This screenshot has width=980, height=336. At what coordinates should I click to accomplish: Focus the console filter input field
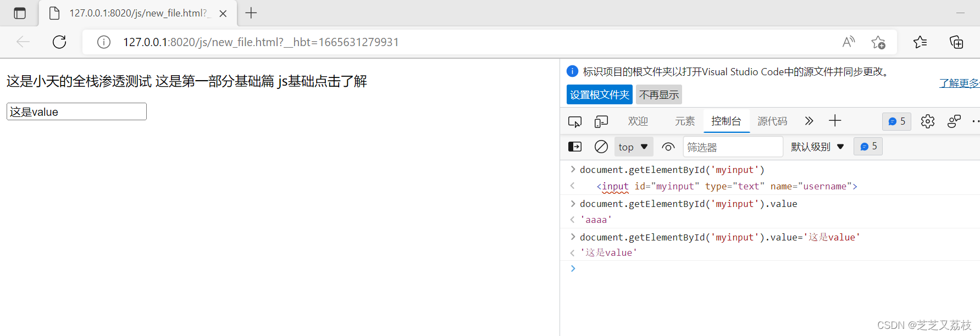click(733, 147)
